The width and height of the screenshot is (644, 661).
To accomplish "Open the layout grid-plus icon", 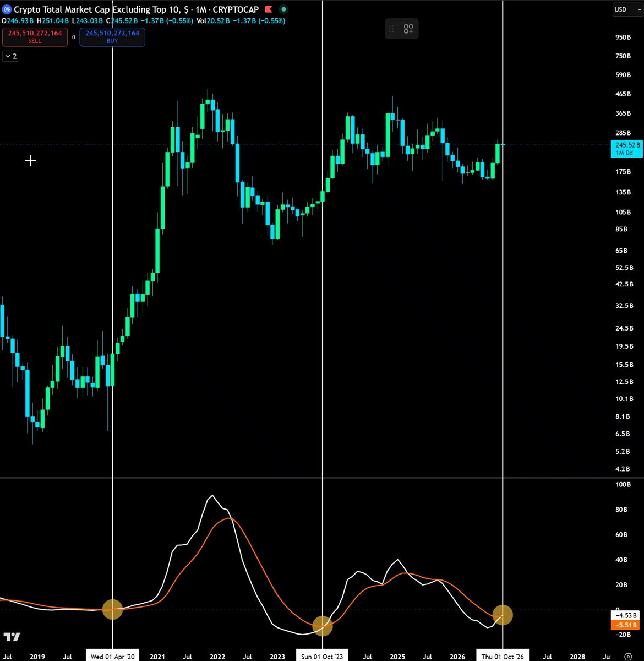I will pos(408,29).
